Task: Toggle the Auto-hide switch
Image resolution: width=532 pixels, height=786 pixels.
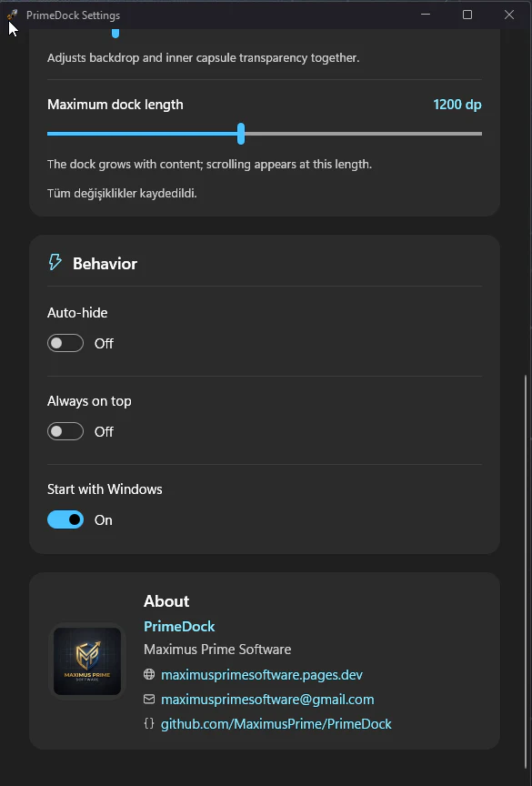Action: point(65,343)
